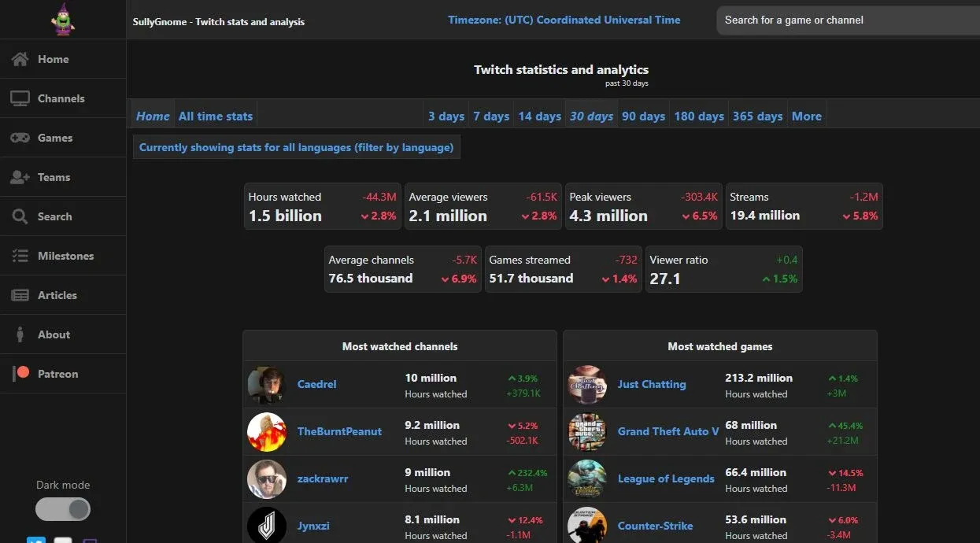Screen dimensions: 980x543
Task: Select the 180 days time range tab
Action: coord(699,116)
